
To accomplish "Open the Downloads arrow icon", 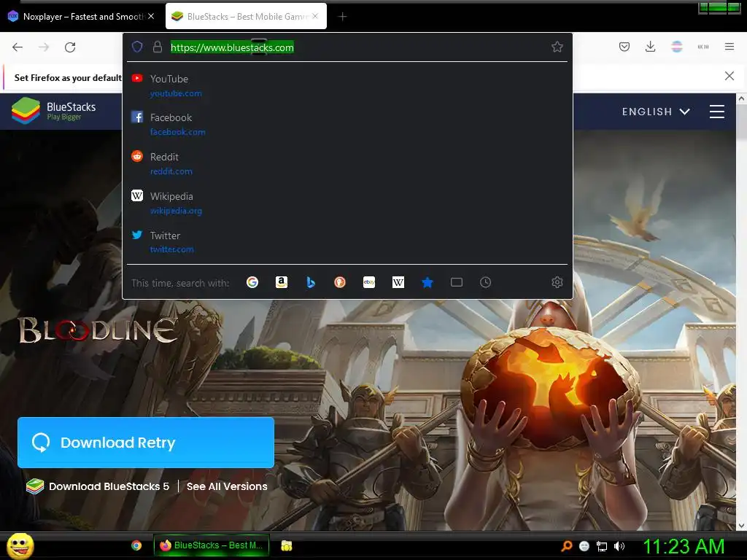I will [650, 47].
